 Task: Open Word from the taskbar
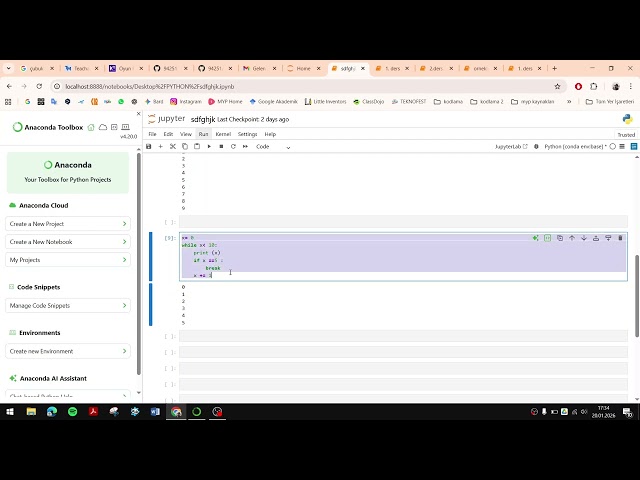[x=155, y=412]
